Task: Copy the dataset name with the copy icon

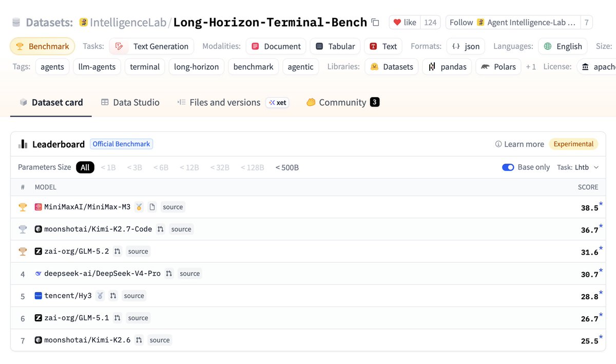Action: pyautogui.click(x=375, y=23)
